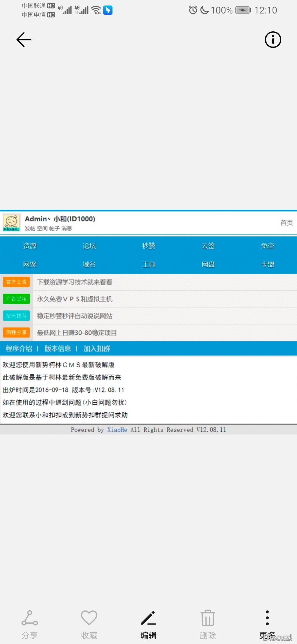
Task: Tap the back arrow icon
Action: click(x=24, y=40)
